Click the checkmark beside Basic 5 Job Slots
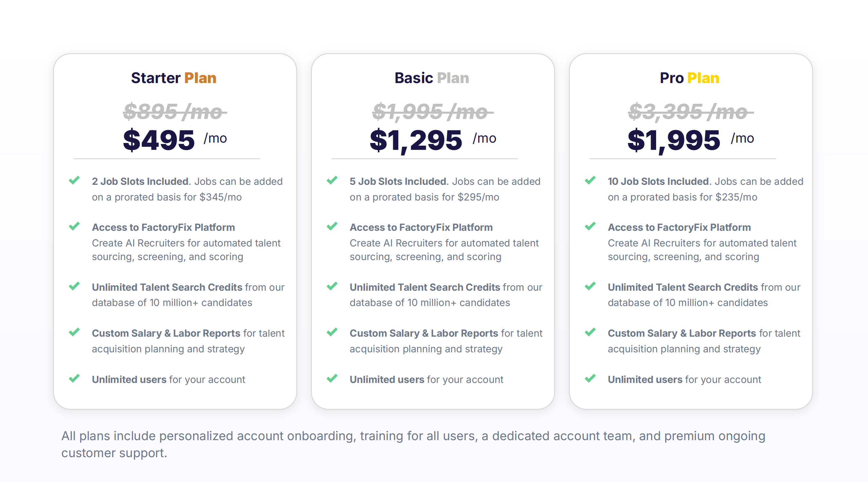This screenshot has height=482, width=868. 332,180
